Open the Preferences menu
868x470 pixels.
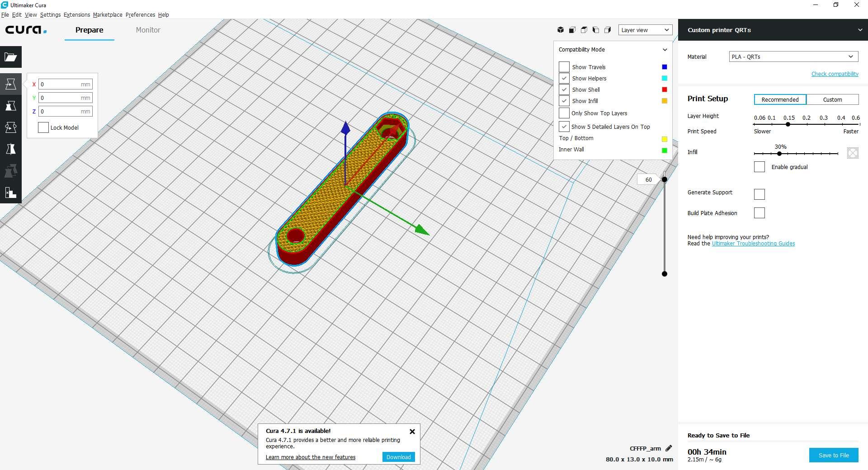(x=140, y=15)
